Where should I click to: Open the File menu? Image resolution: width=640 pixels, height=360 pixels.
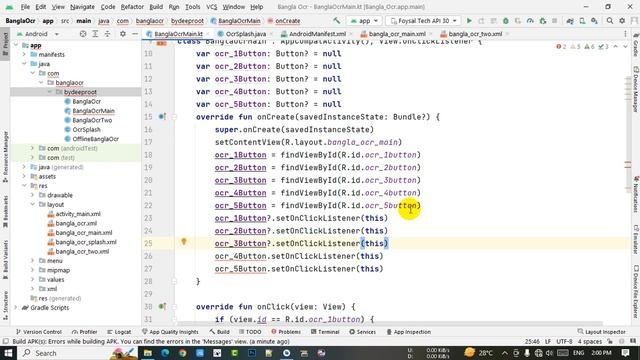25,7
